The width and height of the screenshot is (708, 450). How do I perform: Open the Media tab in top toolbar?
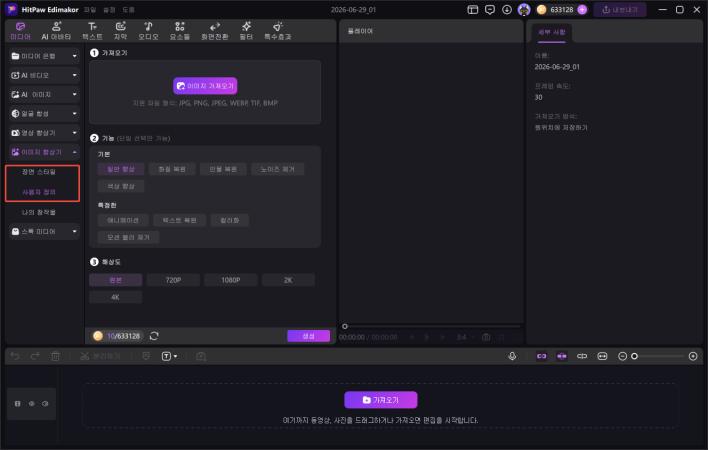click(x=20, y=31)
